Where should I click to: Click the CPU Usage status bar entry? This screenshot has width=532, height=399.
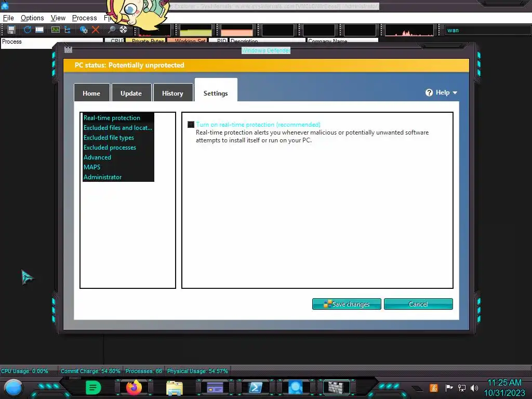tap(24, 371)
